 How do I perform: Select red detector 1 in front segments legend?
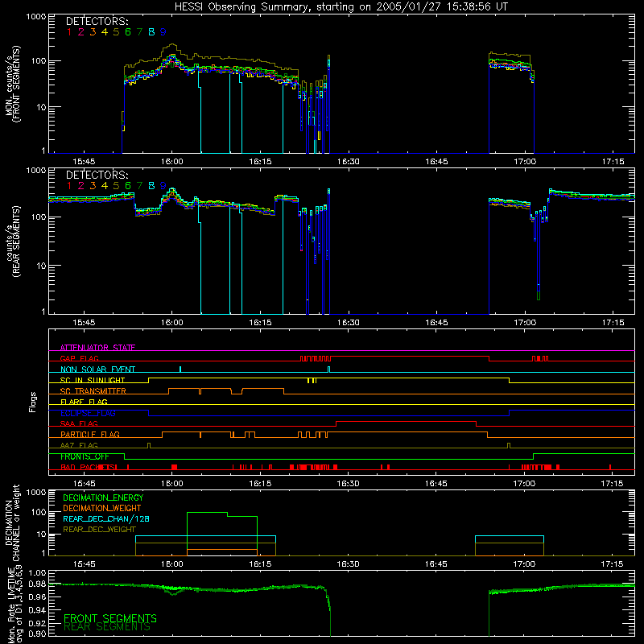[x=69, y=32]
